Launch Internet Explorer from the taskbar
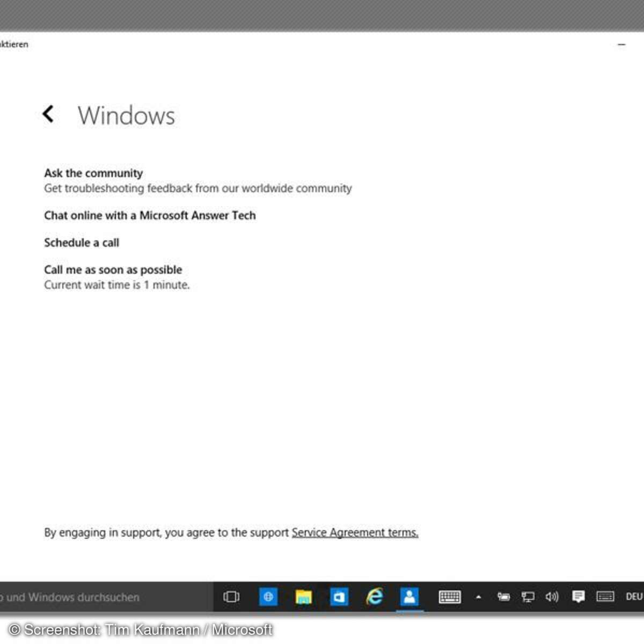The image size is (644, 644). [374, 597]
